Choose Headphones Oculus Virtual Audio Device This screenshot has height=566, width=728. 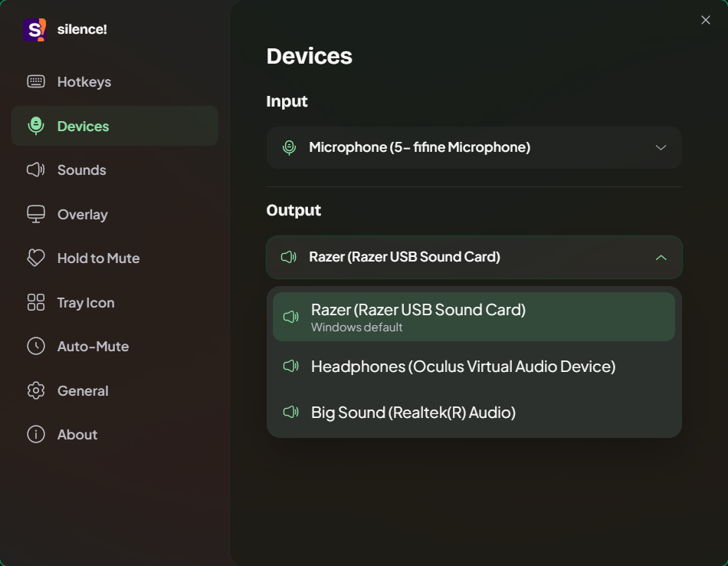point(474,366)
